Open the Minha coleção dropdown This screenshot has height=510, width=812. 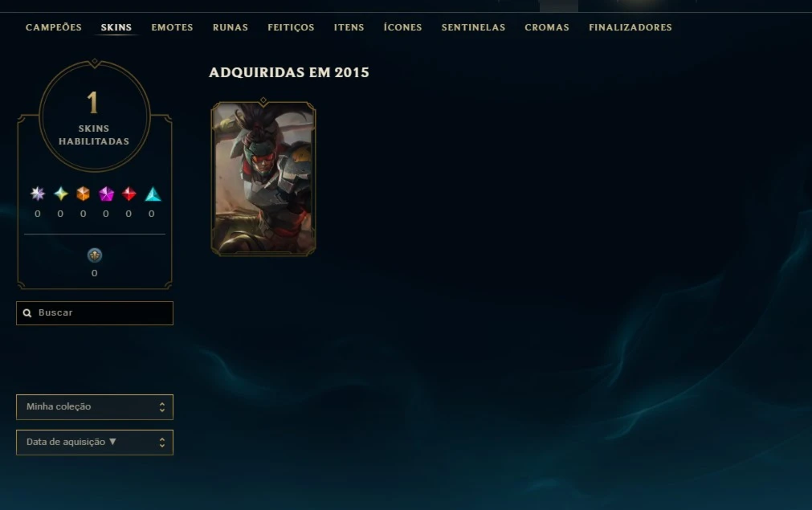point(95,407)
